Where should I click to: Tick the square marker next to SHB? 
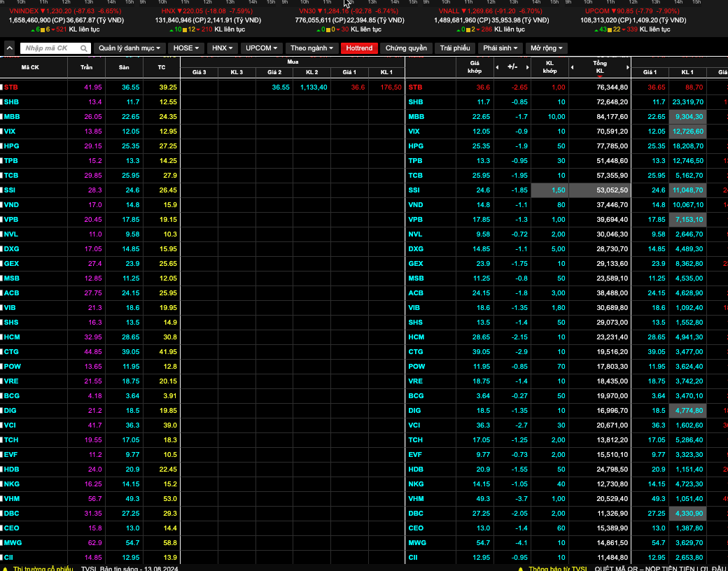[1, 101]
